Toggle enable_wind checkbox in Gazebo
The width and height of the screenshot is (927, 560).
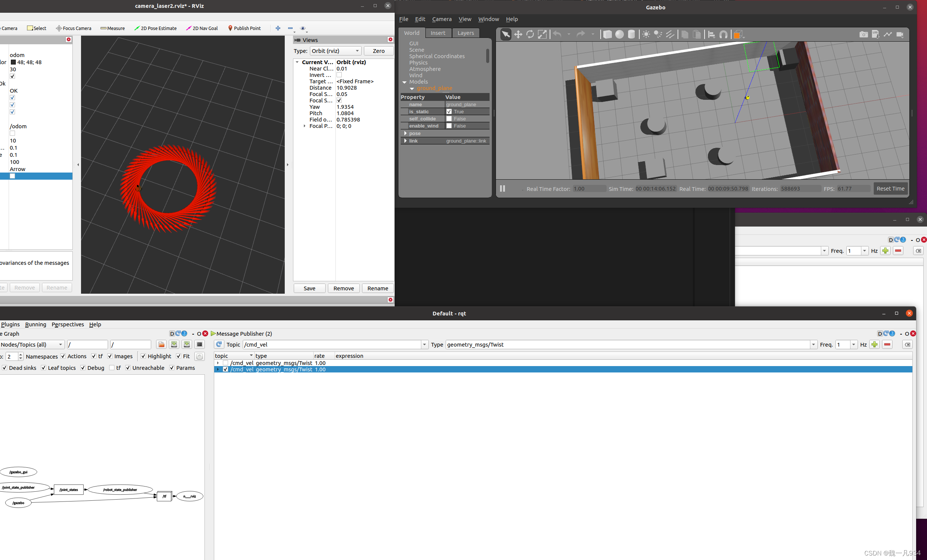click(449, 126)
